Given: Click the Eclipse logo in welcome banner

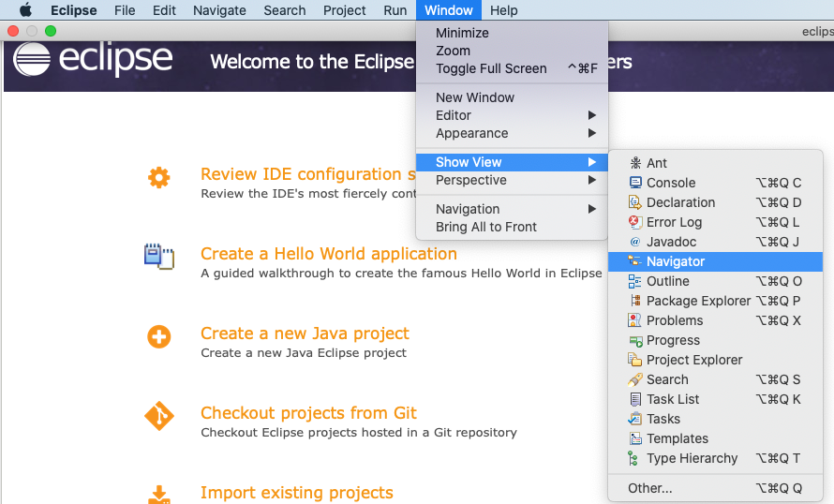Looking at the screenshot, I should (93, 58).
